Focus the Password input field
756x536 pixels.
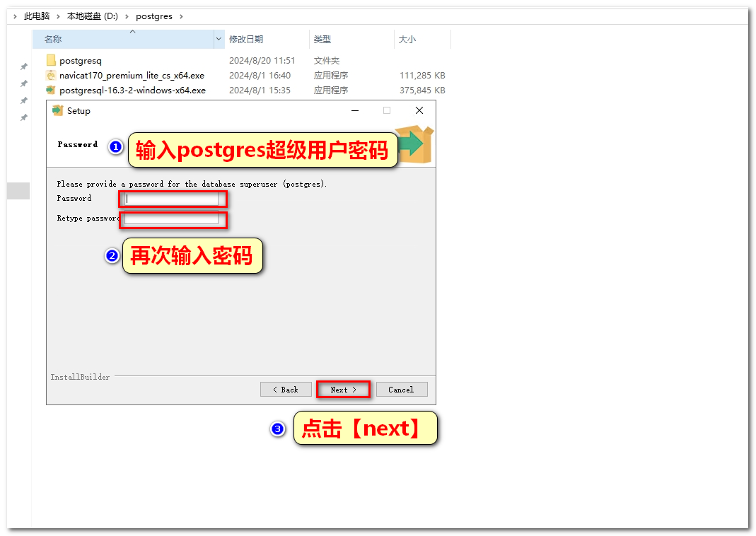172,199
